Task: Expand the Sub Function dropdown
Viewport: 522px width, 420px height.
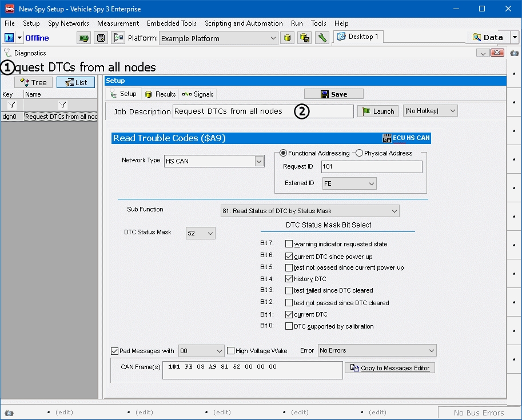Action: coord(394,211)
